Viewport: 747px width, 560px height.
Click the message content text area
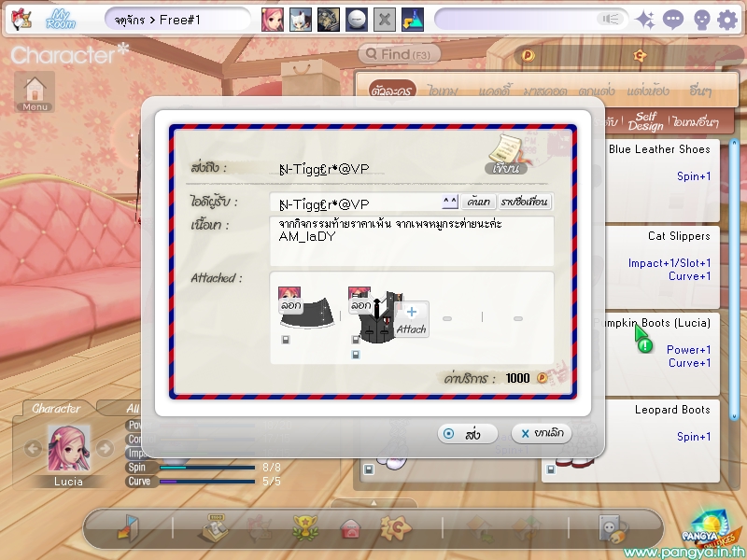pos(412,241)
